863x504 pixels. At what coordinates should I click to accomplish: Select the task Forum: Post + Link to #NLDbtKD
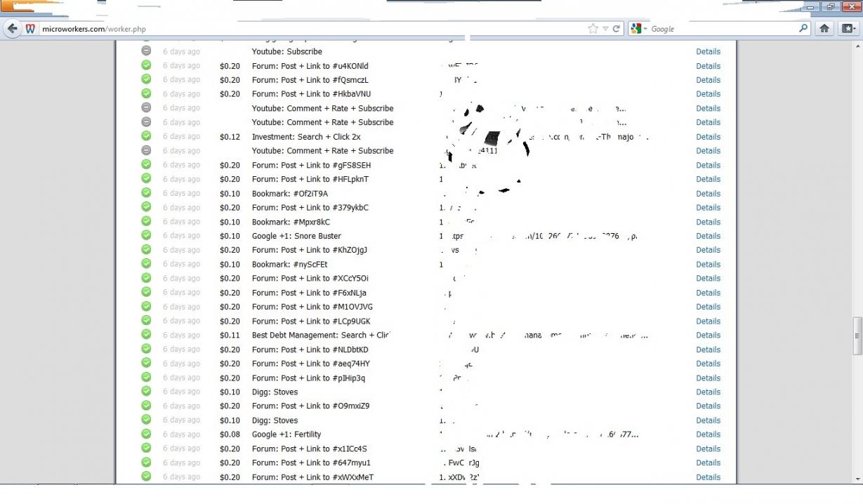pos(310,350)
